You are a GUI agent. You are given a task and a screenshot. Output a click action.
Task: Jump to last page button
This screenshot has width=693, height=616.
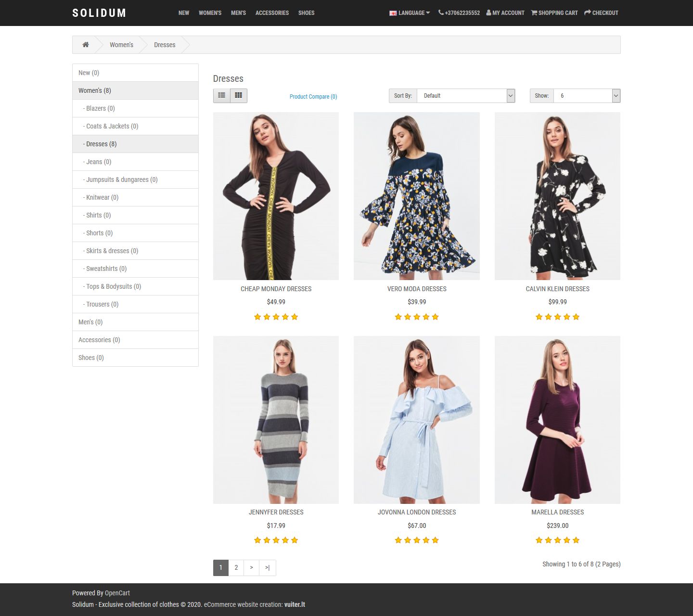268,567
